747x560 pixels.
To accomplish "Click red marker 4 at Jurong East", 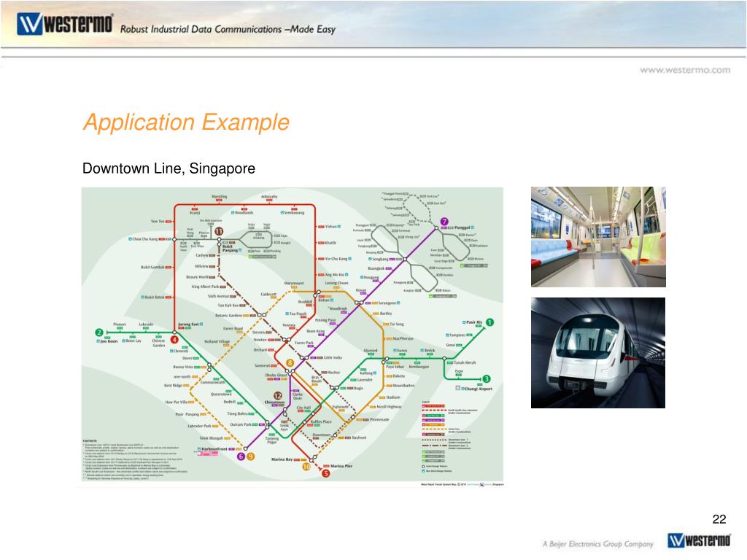I will (174, 340).
